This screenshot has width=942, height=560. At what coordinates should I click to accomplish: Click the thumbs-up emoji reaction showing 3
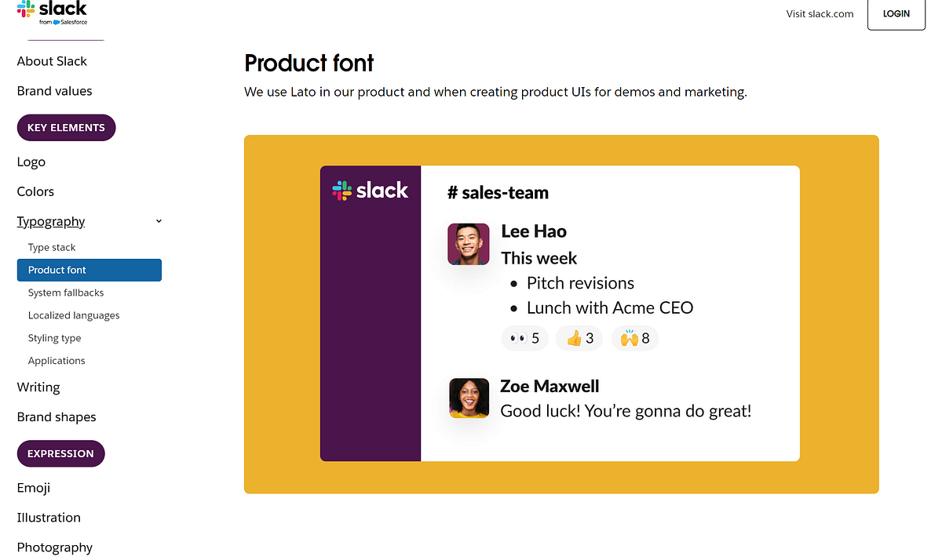click(579, 338)
